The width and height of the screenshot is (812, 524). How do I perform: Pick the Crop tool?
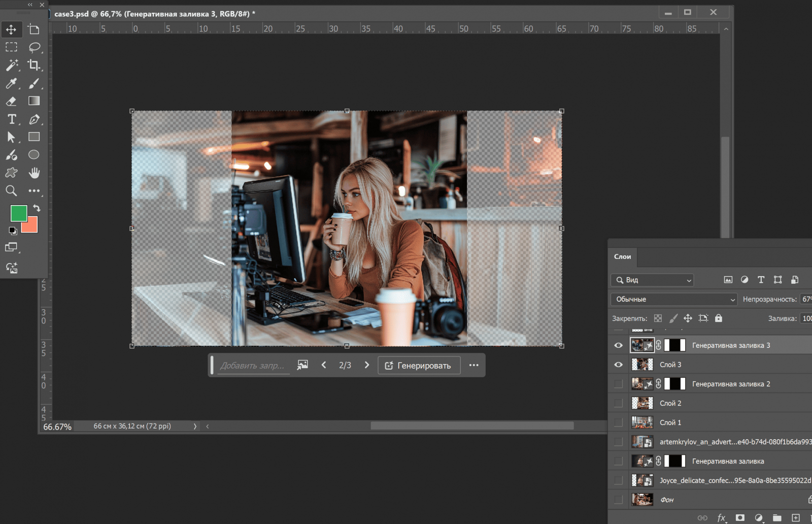pyautogui.click(x=34, y=65)
